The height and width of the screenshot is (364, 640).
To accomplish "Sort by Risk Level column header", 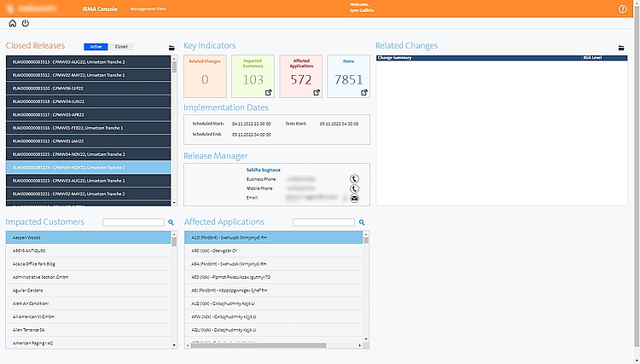I will pyautogui.click(x=592, y=58).
